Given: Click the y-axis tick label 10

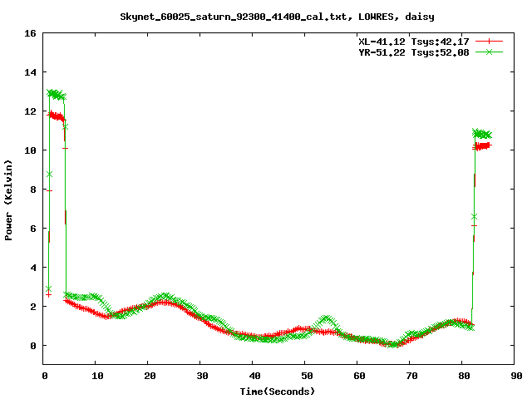Looking at the screenshot, I should tap(30, 150).
